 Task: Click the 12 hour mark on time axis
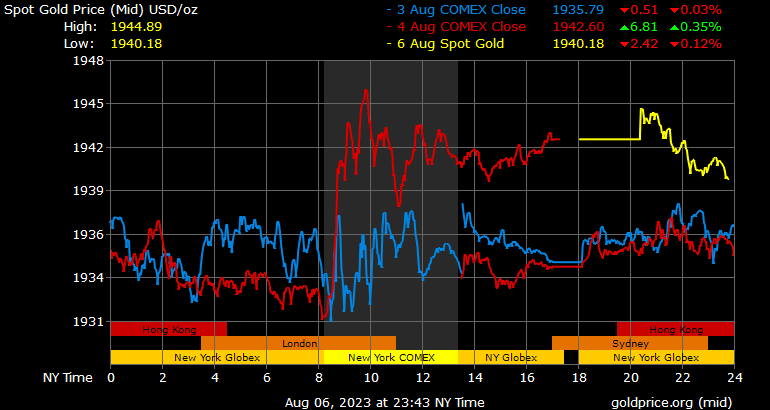coord(422,378)
